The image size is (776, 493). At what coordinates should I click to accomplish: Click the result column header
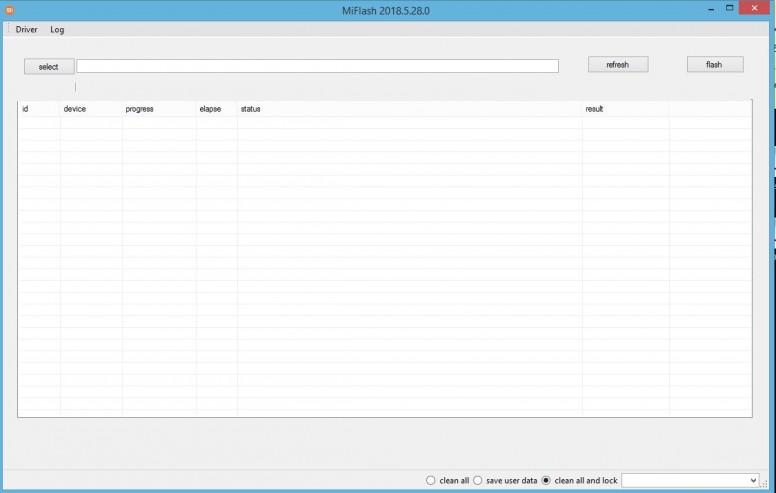[594, 109]
